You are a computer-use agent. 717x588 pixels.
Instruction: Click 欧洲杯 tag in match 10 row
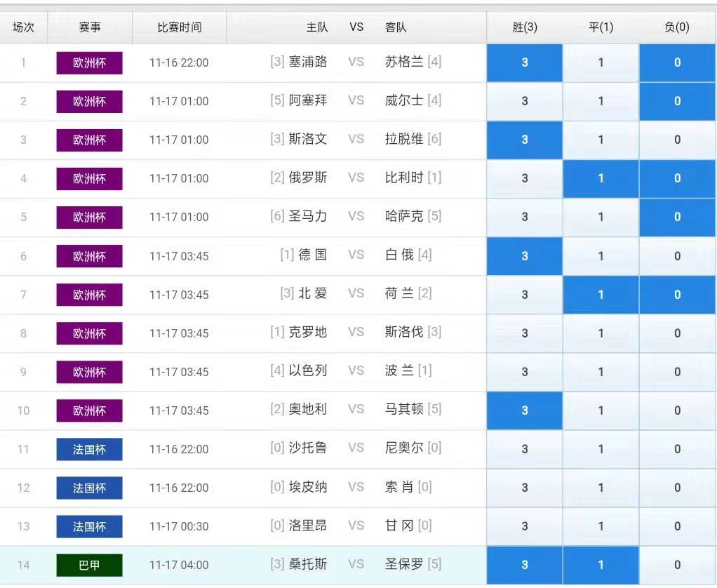coord(89,410)
